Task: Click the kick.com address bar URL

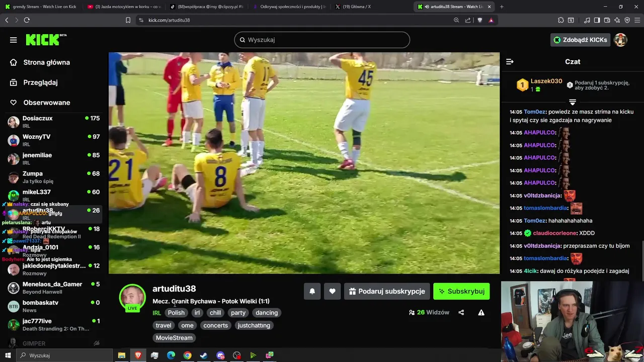Action: click(x=169, y=20)
